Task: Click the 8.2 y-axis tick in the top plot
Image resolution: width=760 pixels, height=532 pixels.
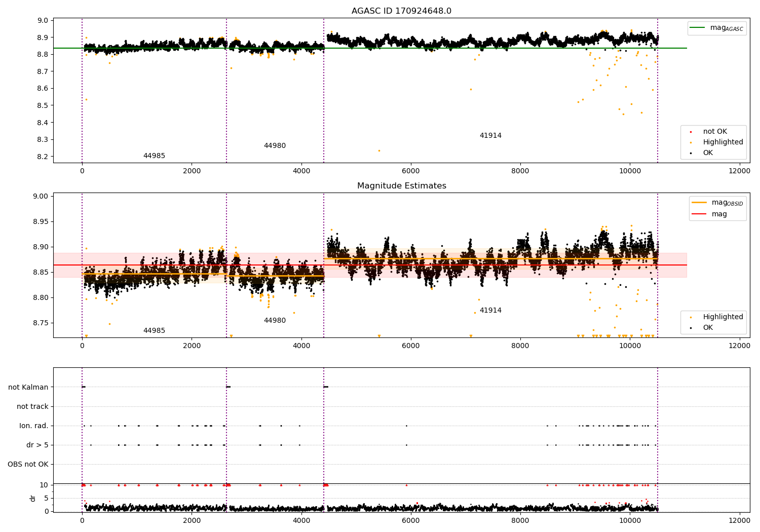Action: pyautogui.click(x=43, y=157)
